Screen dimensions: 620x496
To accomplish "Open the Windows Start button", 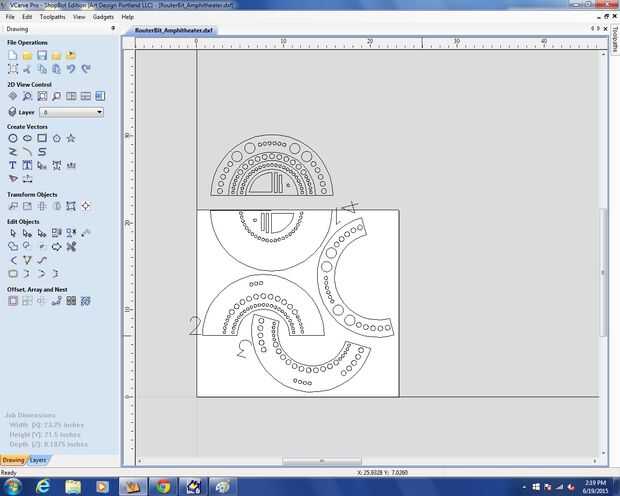I will tap(13, 486).
